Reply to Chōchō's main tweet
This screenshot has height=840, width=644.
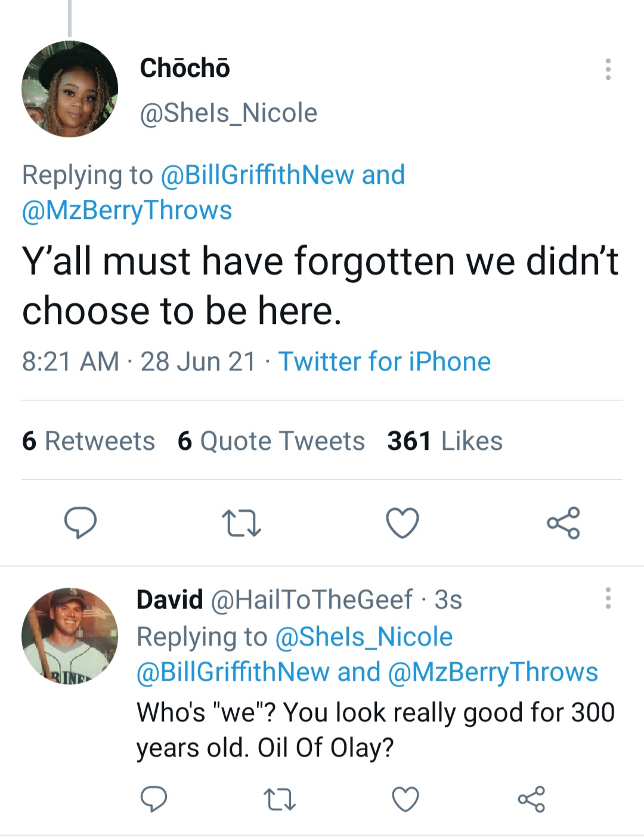tap(80, 523)
